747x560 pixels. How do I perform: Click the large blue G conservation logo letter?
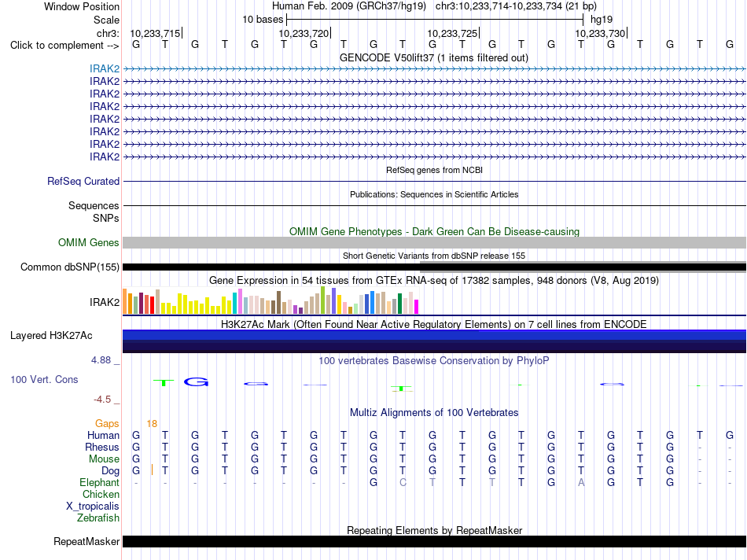coord(197,381)
